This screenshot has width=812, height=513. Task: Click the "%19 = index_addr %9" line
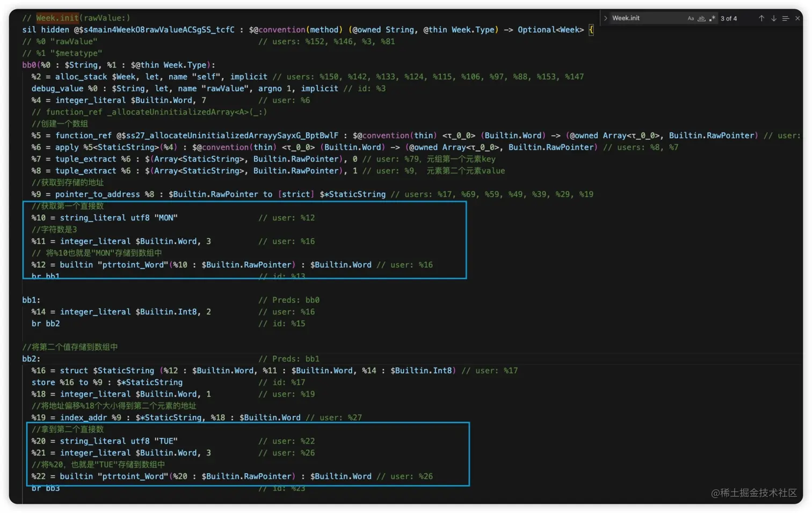click(197, 417)
